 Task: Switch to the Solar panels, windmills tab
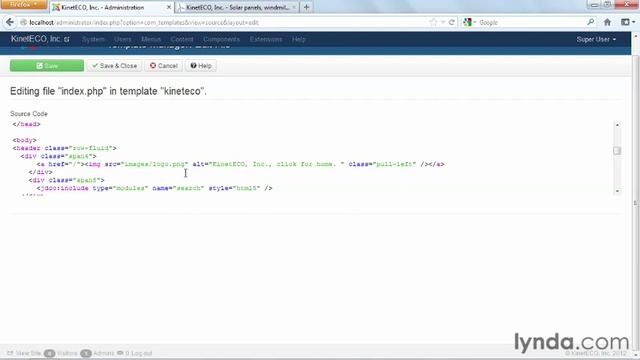[x=238, y=7]
